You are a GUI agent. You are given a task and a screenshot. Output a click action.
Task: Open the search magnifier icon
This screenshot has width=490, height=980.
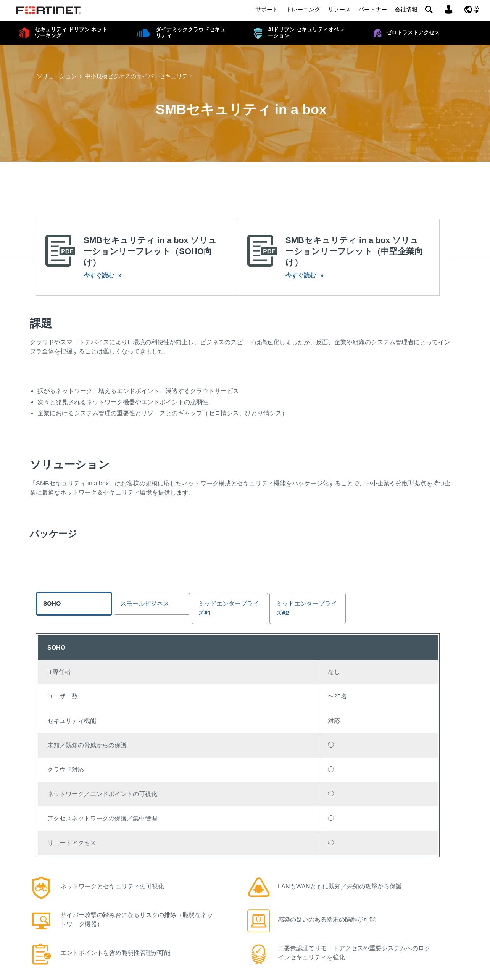(x=429, y=10)
